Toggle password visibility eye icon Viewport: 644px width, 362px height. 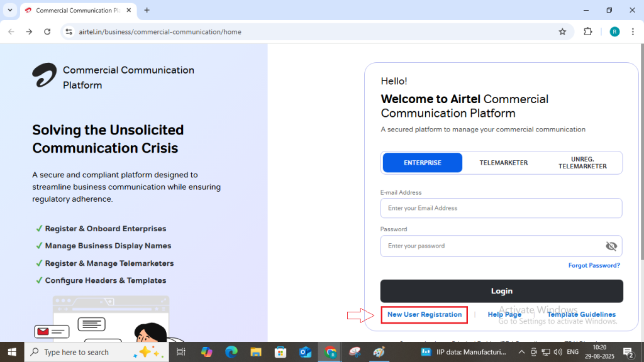pyautogui.click(x=611, y=246)
